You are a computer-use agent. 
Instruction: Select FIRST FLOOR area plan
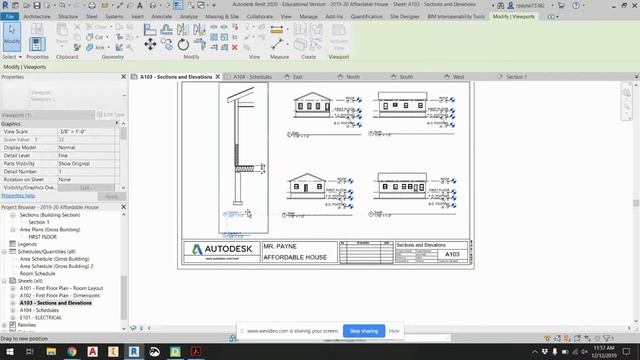pyautogui.click(x=42, y=237)
